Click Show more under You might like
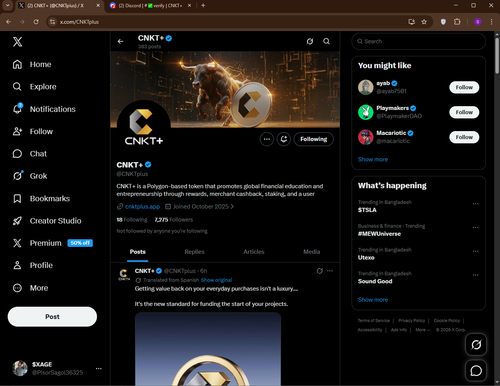The width and height of the screenshot is (500, 386). tap(373, 159)
